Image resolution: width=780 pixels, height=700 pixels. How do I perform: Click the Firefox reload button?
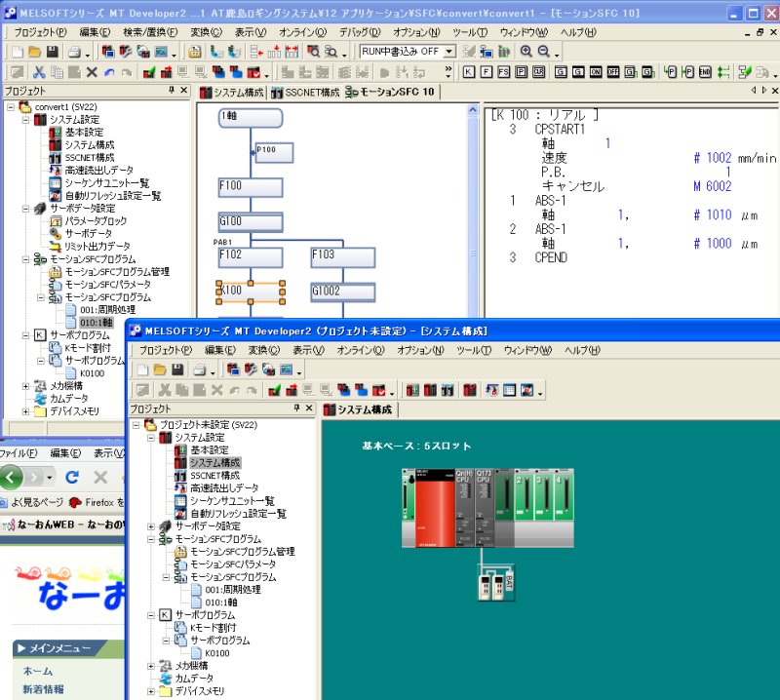tap(72, 478)
